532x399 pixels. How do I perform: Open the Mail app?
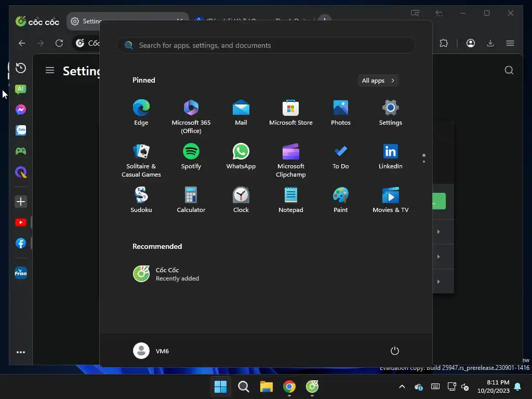pos(241,113)
